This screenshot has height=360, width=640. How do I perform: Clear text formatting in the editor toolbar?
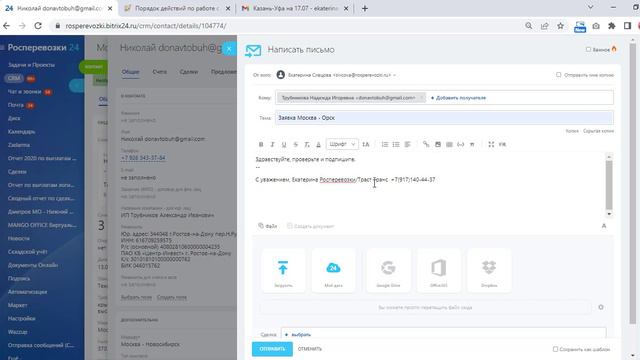coord(307,144)
